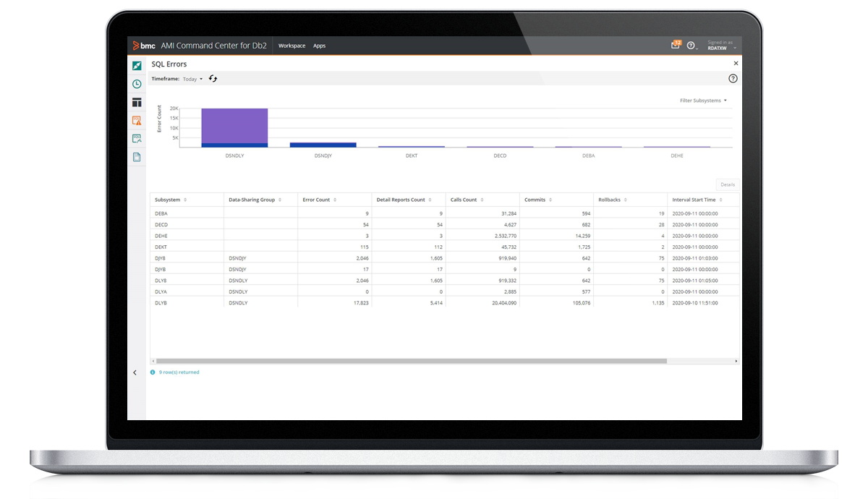Image resolution: width=868 pixels, height=499 pixels.
Task: Click the document report icon in sidebar
Action: [x=137, y=157]
